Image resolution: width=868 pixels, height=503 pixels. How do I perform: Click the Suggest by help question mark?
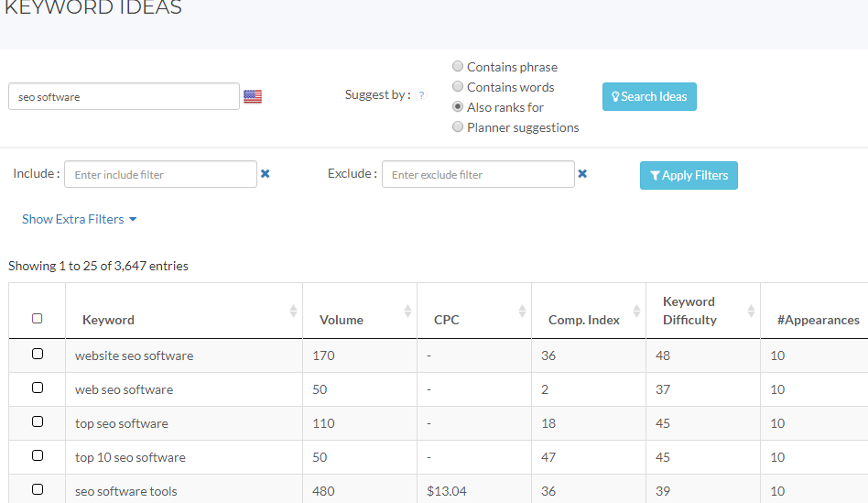pyautogui.click(x=421, y=95)
